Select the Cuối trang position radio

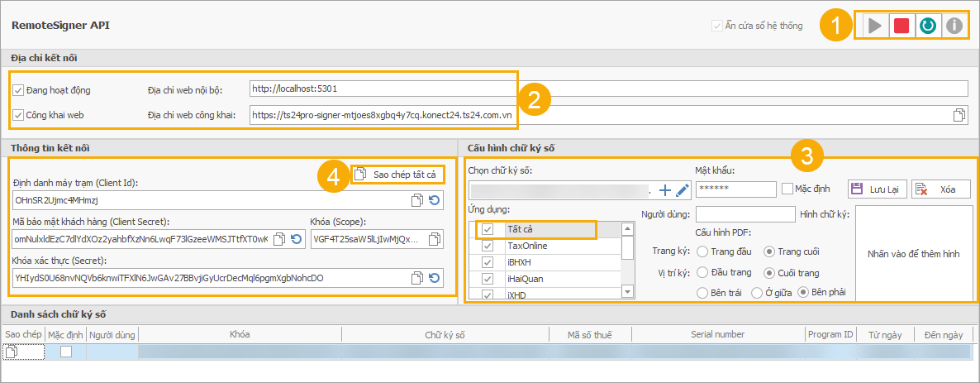[x=770, y=273]
